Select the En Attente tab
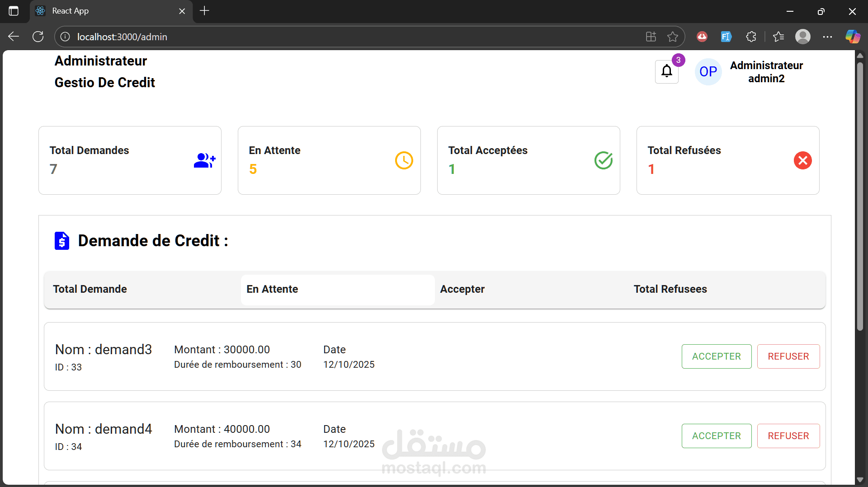The height and width of the screenshot is (487, 868). tap(338, 290)
